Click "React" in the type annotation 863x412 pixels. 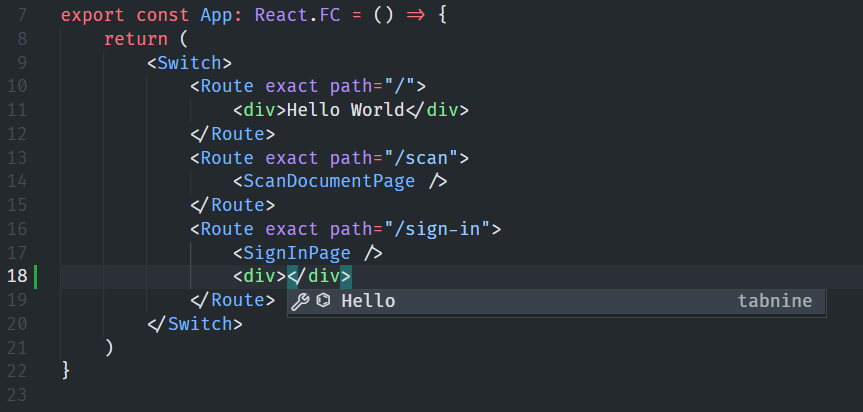[281, 15]
